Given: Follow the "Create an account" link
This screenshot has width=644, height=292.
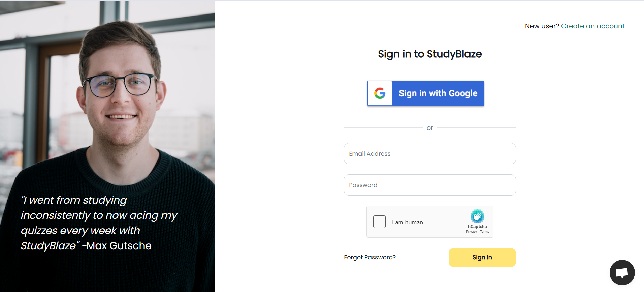Looking at the screenshot, I should coord(592,26).
